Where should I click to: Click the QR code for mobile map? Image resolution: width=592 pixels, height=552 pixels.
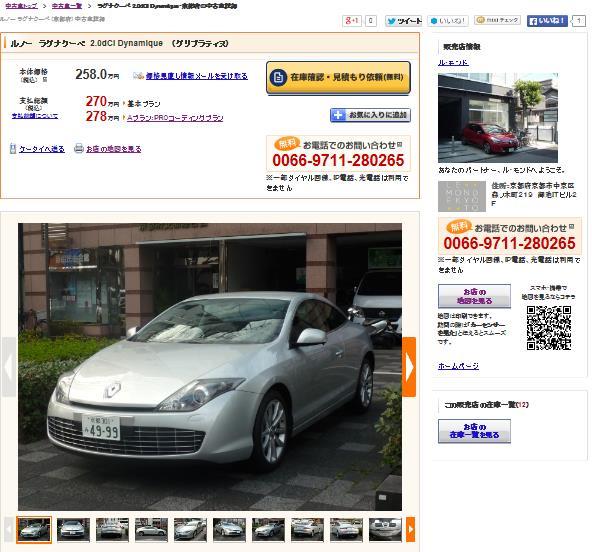pos(549,328)
